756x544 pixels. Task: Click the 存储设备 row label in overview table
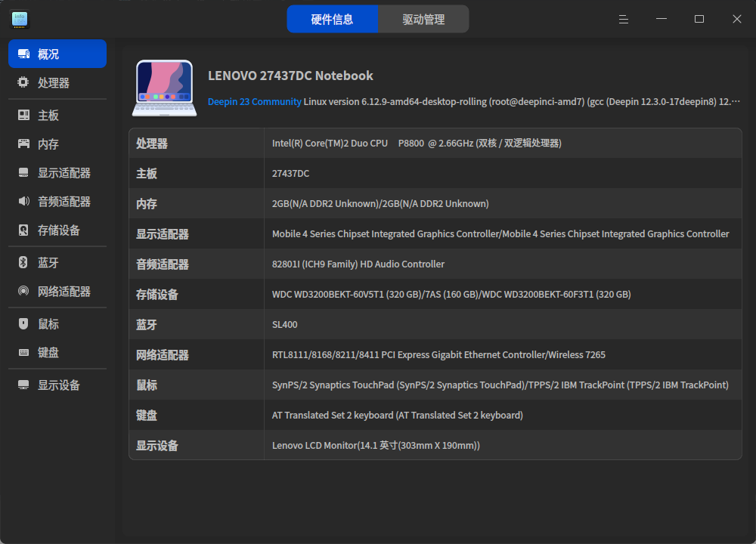pos(157,295)
